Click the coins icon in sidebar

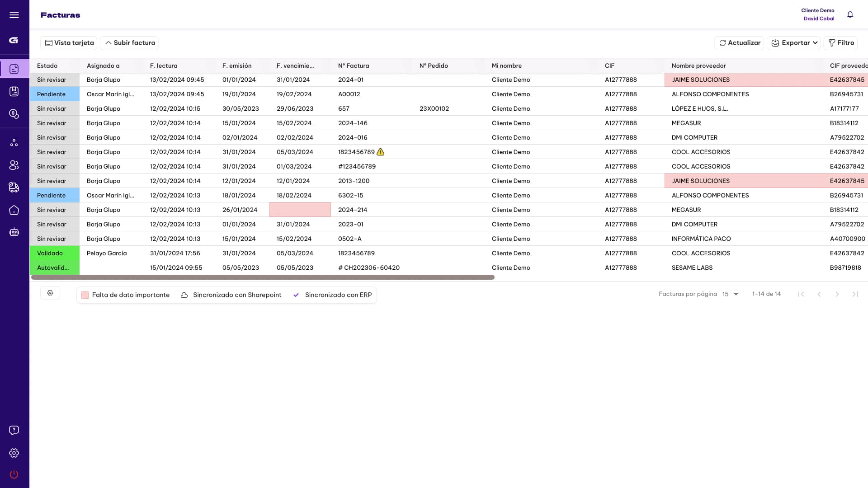14,114
